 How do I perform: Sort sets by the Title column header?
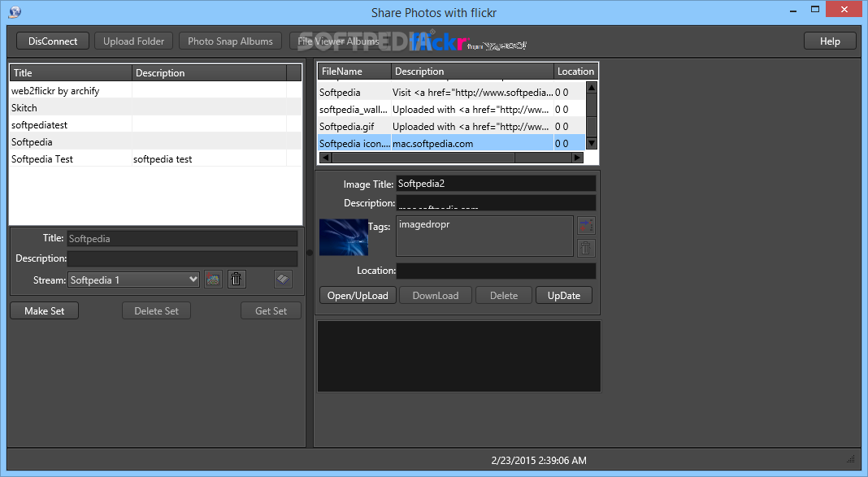click(x=71, y=72)
